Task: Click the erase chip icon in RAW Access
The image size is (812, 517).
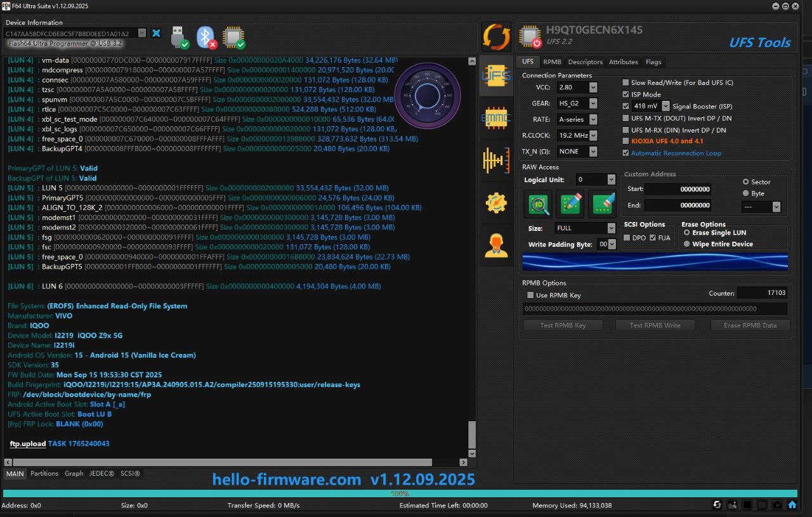Action: 602,204
